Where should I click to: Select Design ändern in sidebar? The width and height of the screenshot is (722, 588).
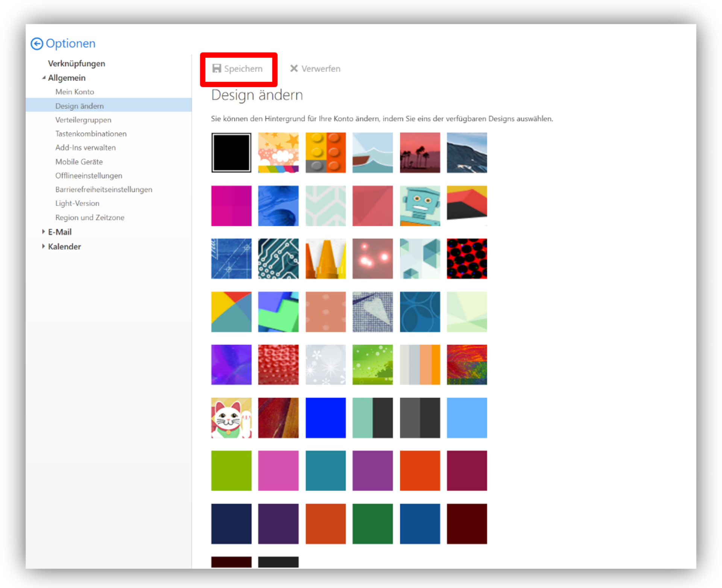pos(109,106)
